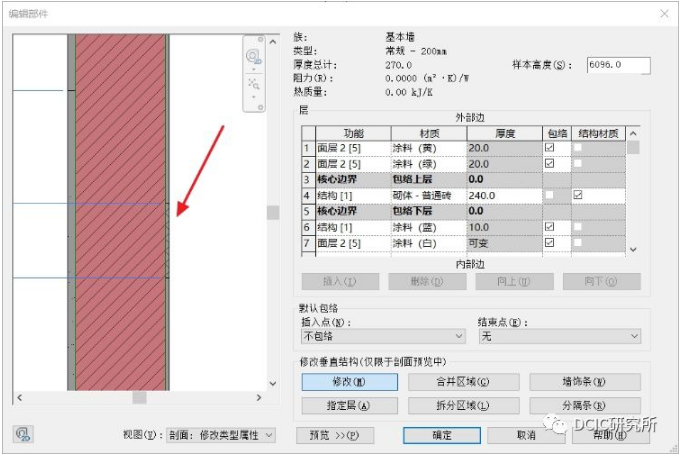Click function cell 结构 [1] in row 4

click(353, 196)
